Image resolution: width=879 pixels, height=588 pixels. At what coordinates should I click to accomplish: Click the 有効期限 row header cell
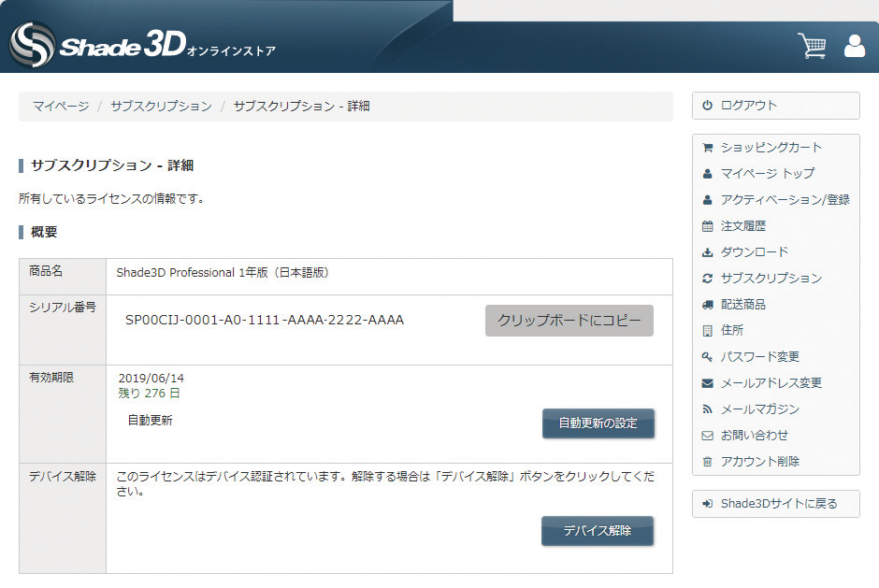coord(63,414)
